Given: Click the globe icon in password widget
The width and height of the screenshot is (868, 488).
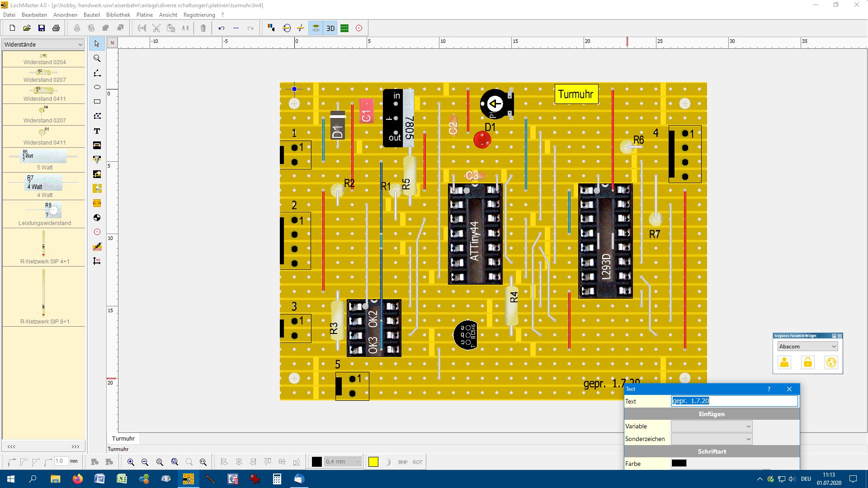Looking at the screenshot, I should pos(831,362).
